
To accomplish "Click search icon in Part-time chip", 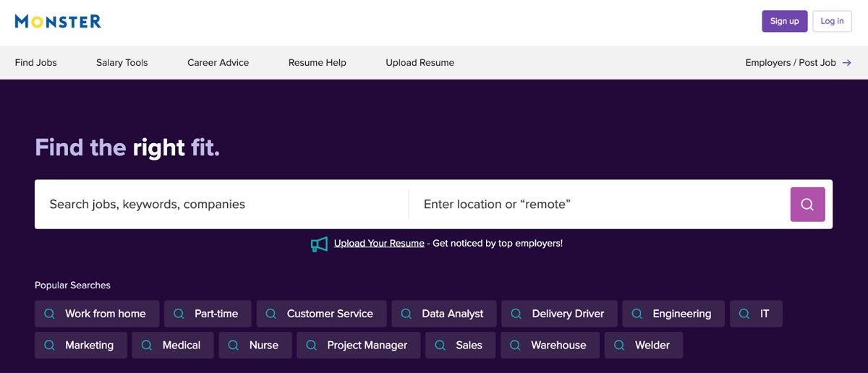I will (179, 314).
